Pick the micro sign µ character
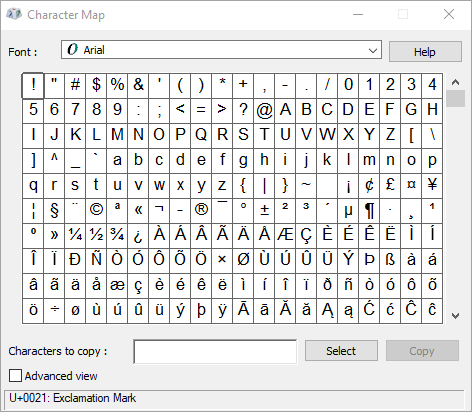 pos(348,211)
